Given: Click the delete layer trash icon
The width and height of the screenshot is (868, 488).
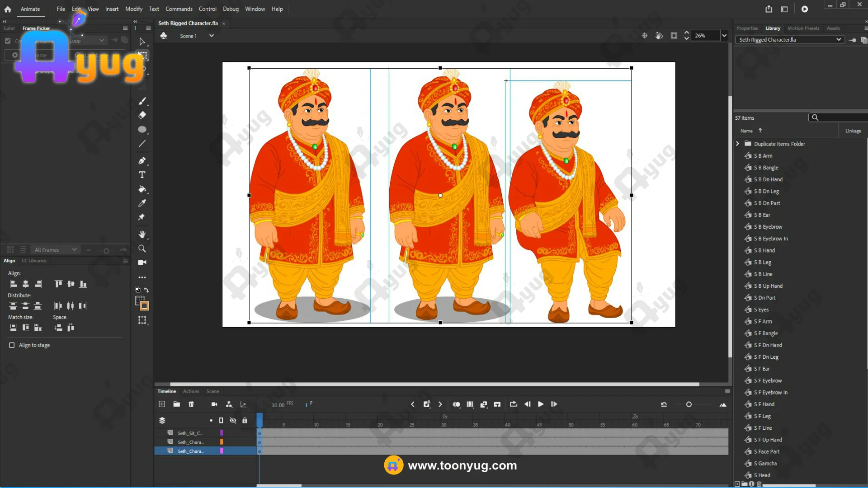Looking at the screenshot, I should (x=191, y=404).
